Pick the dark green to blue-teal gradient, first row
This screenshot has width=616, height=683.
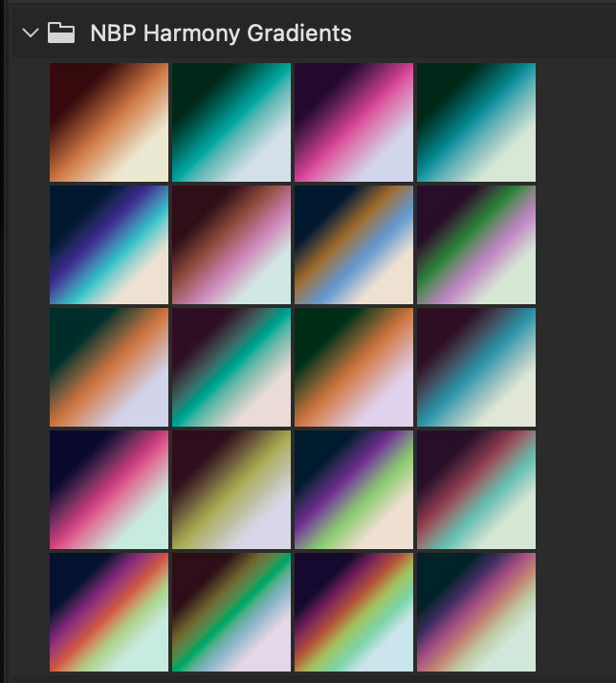[x=476, y=122]
